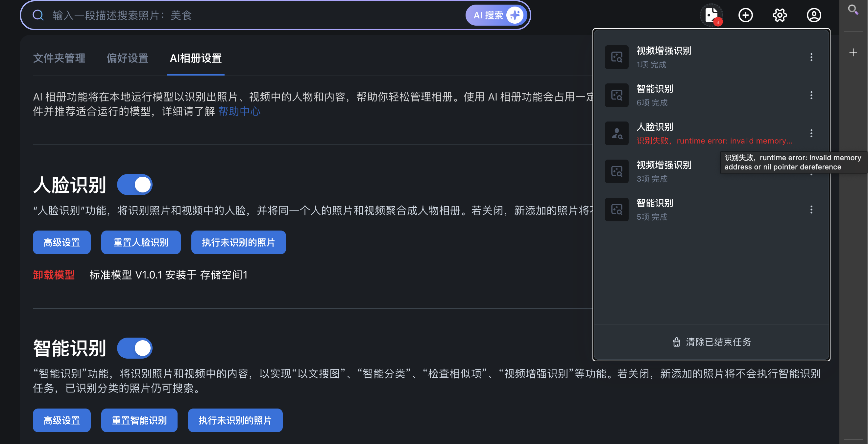
Task: Switch to 偏好设置 tab
Action: [x=127, y=58]
